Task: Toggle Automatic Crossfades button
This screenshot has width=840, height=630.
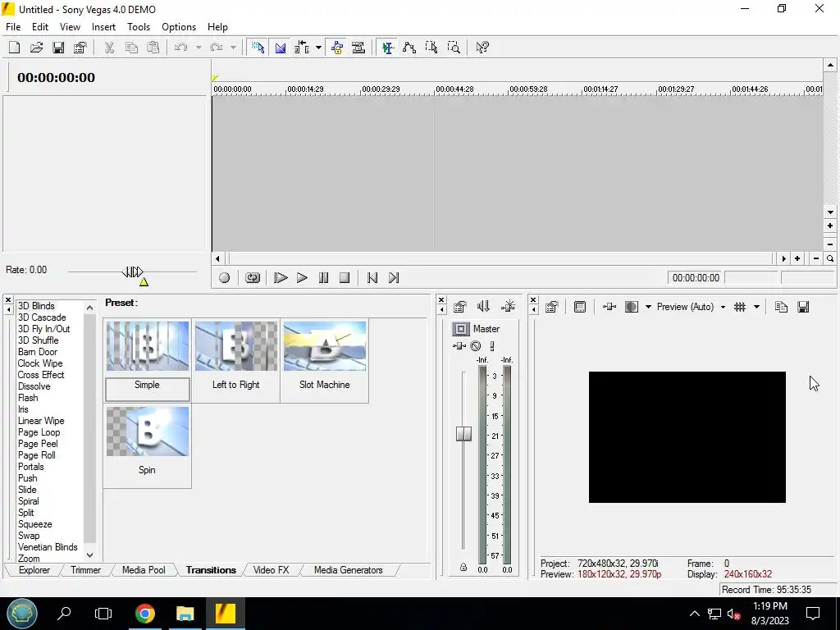Action: pyautogui.click(x=281, y=48)
